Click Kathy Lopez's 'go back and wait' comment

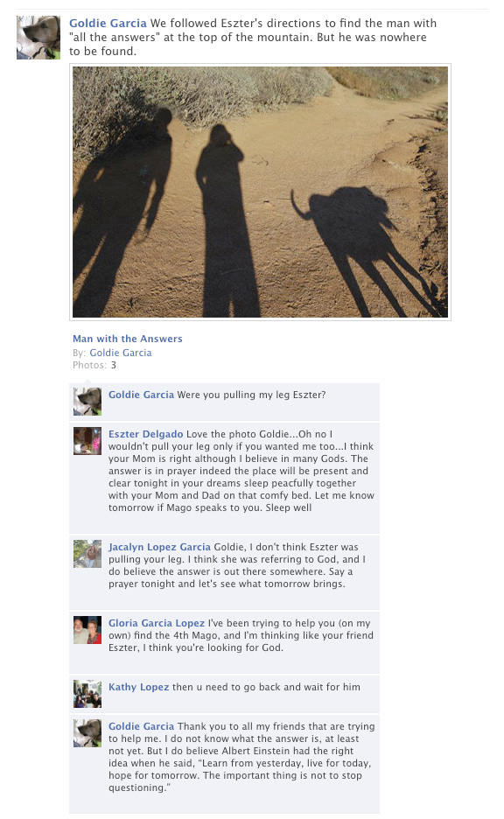point(266,687)
